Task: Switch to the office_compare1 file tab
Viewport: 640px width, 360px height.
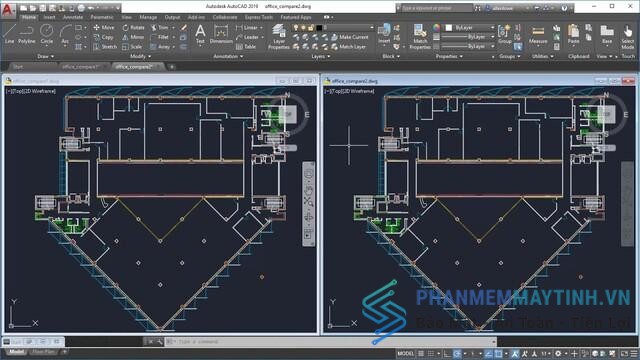Action: 83,67
